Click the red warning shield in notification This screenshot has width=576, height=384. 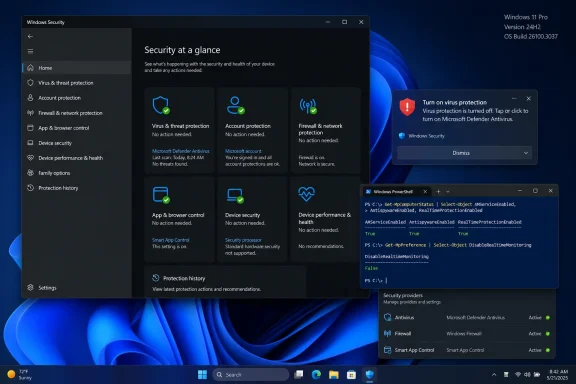click(x=407, y=107)
